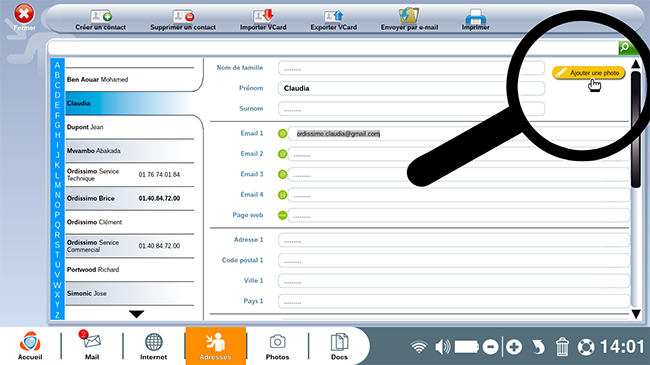The height and width of the screenshot is (365, 650).
Task: Click Supprimer un contact icon
Action: point(183,17)
